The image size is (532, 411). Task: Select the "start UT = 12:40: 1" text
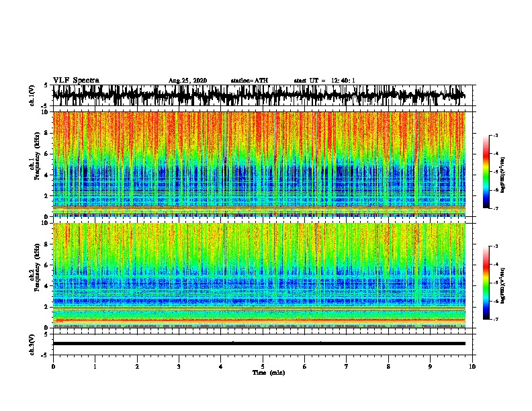tap(324, 81)
